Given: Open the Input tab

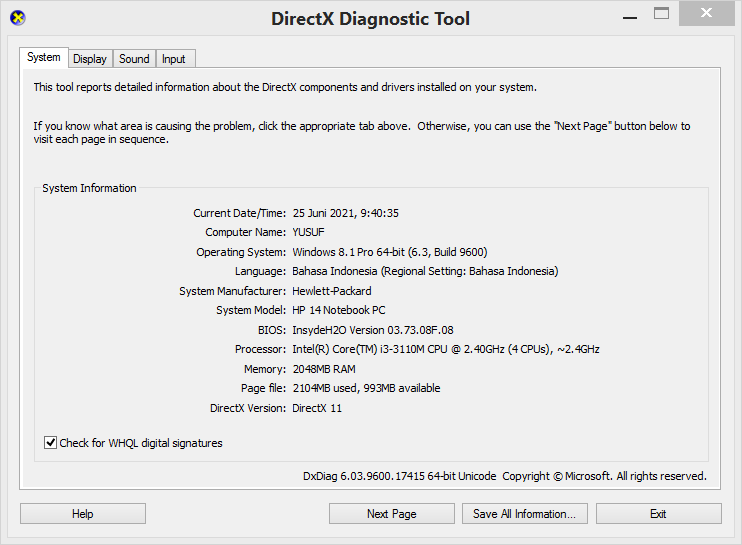Looking at the screenshot, I should (174, 59).
